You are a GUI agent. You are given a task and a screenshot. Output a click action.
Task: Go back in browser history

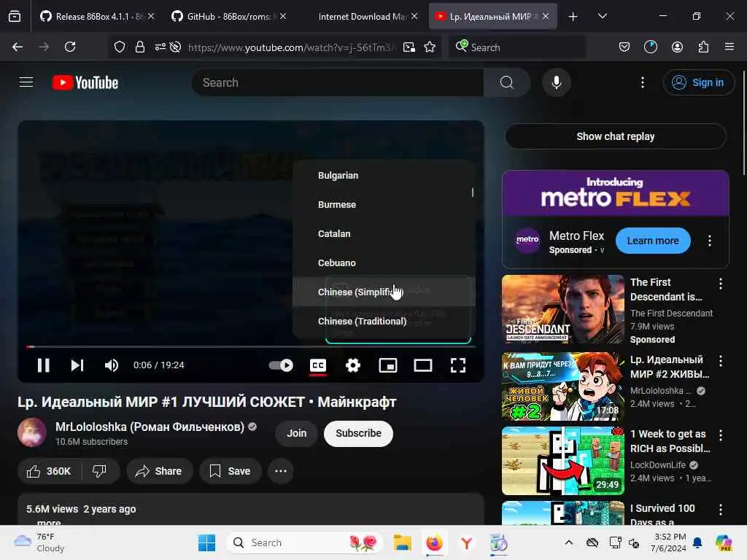pos(18,47)
